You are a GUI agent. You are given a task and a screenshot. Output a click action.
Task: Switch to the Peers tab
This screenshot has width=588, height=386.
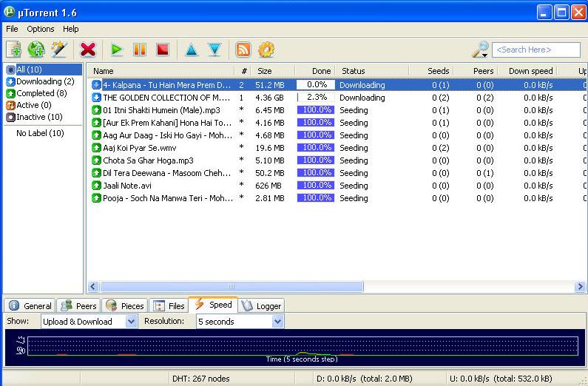78,306
